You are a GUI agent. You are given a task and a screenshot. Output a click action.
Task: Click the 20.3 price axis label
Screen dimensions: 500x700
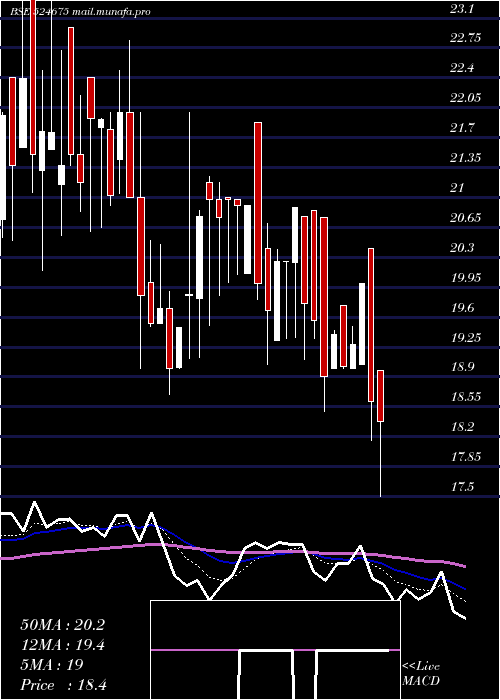click(462, 248)
